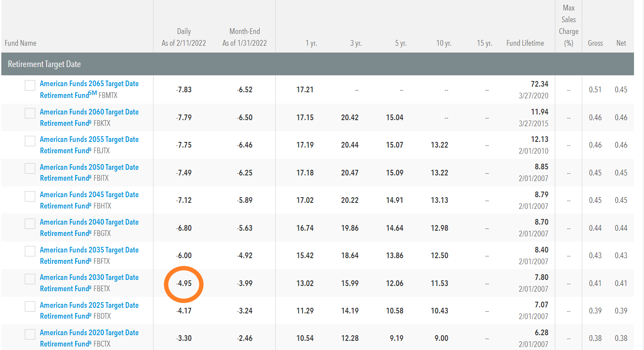Select the FBETX ticker symbol
Image resolution: width=644 pixels, height=350 pixels.
point(102,289)
